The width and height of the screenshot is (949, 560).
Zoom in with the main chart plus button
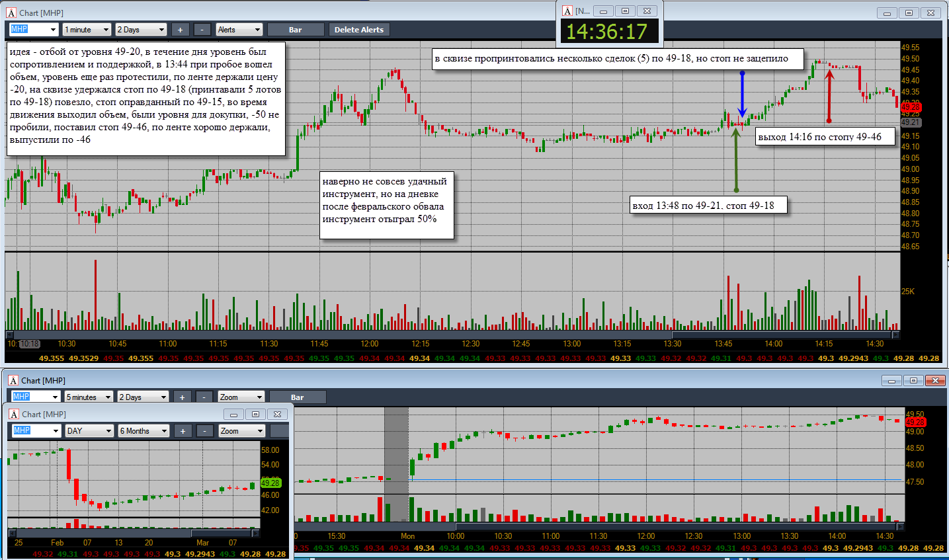(x=180, y=30)
